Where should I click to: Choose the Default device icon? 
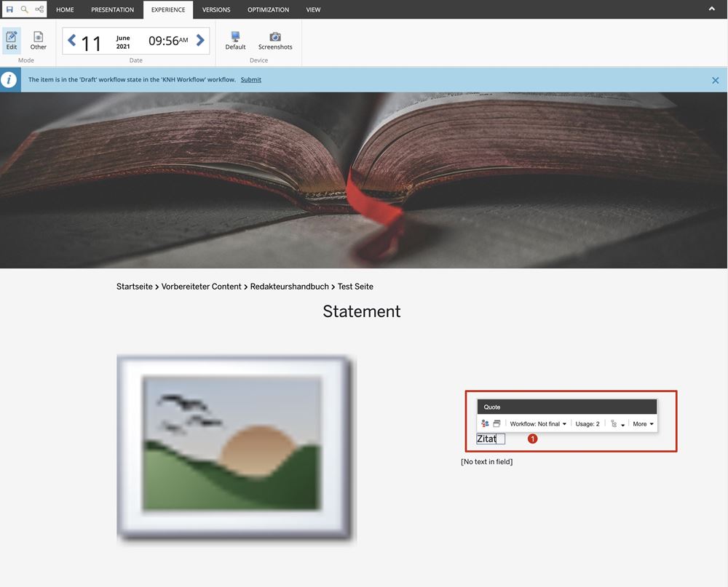[x=235, y=41]
